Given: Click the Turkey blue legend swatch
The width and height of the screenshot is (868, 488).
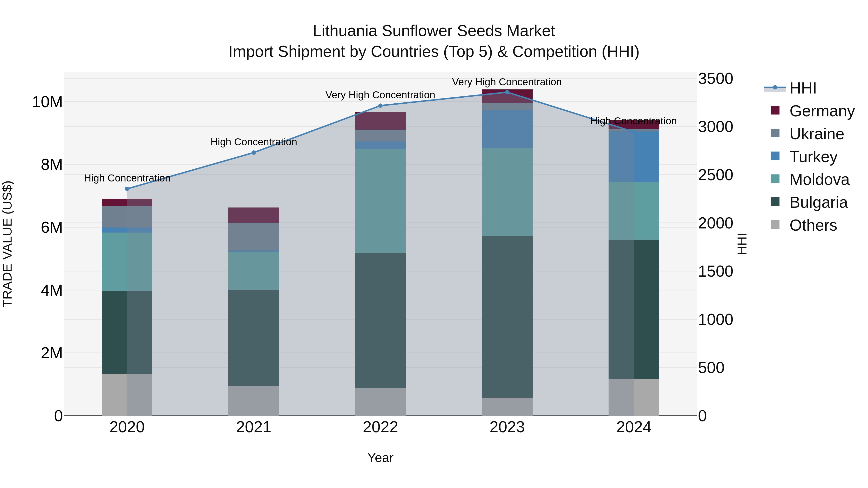Looking at the screenshot, I should pos(775,156).
